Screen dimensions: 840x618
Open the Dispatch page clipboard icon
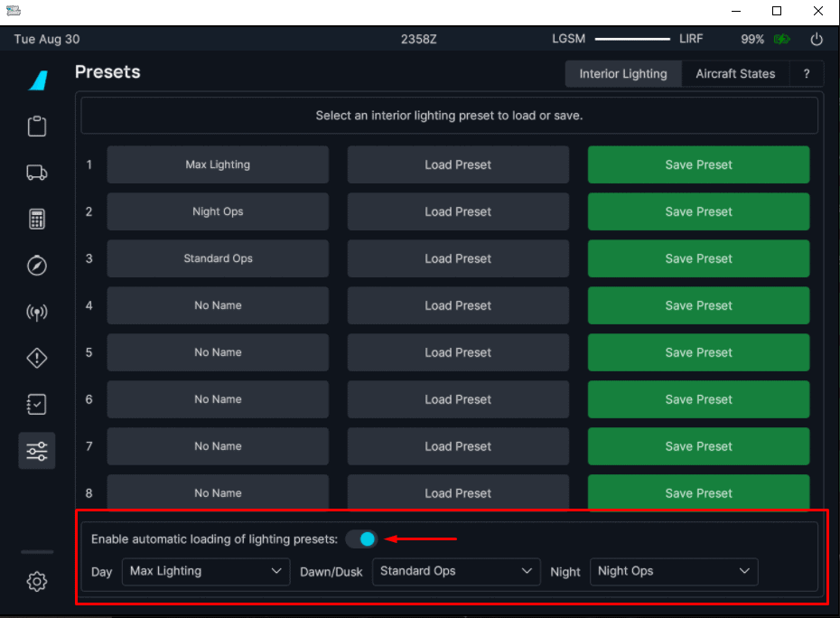[37, 126]
